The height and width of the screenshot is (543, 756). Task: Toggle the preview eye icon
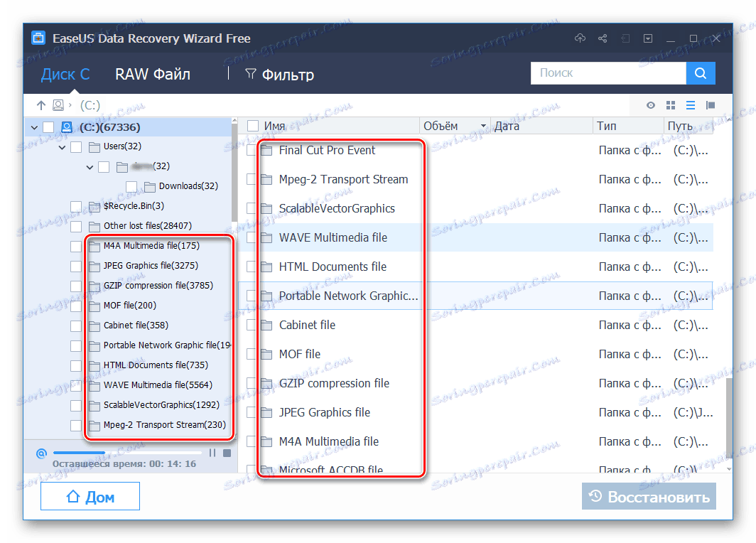[650, 105]
